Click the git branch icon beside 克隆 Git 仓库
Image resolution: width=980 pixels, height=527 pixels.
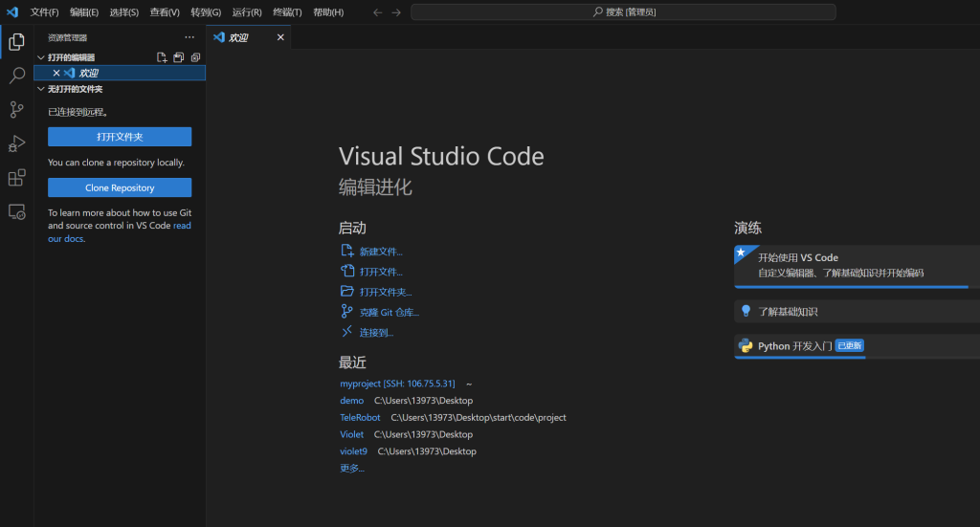coord(346,311)
